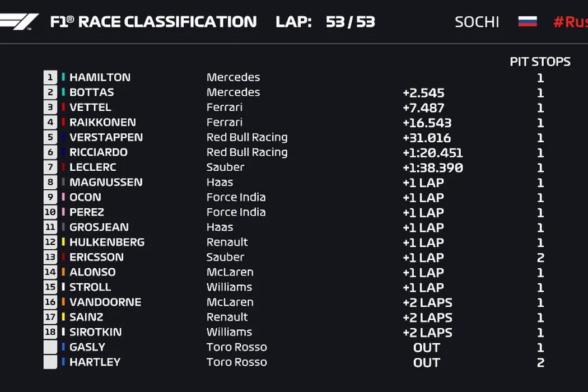The image size is (588, 392).
Task: Click the SOCHI location label
Action: 477,22
